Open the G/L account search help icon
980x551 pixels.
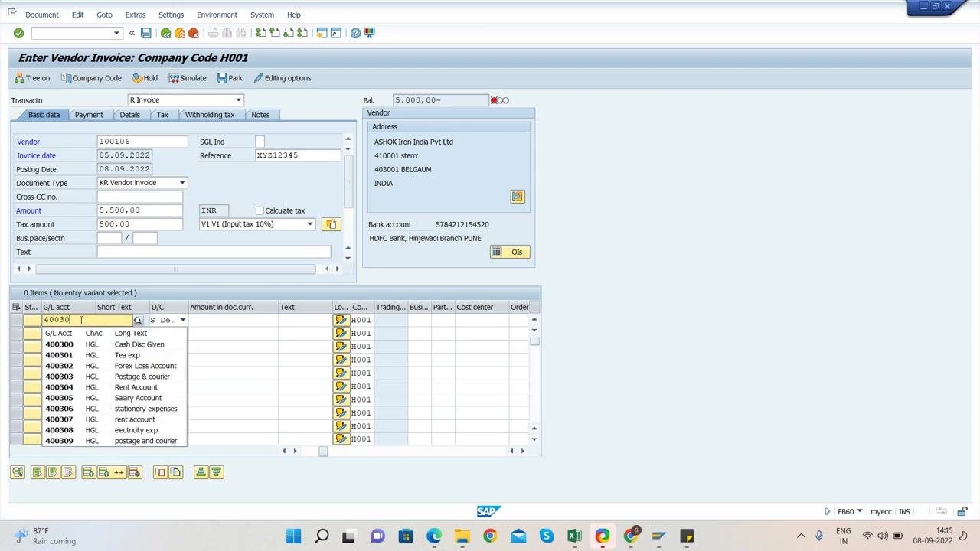click(138, 320)
